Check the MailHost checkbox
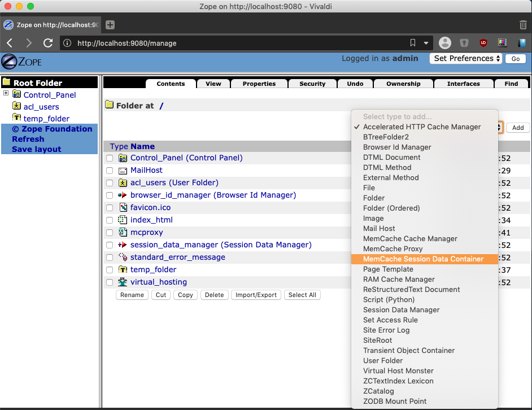Screen dimensions: 532x410 click(110, 171)
